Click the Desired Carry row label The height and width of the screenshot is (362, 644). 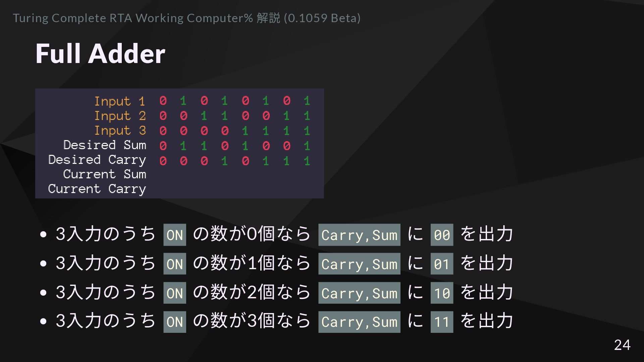[x=97, y=160]
